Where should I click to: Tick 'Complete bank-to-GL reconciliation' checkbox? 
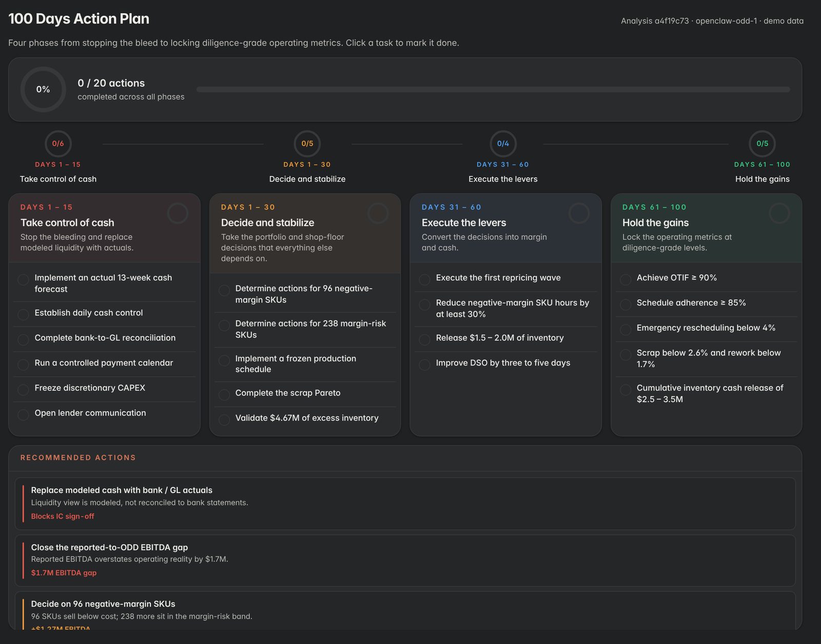coord(23,340)
